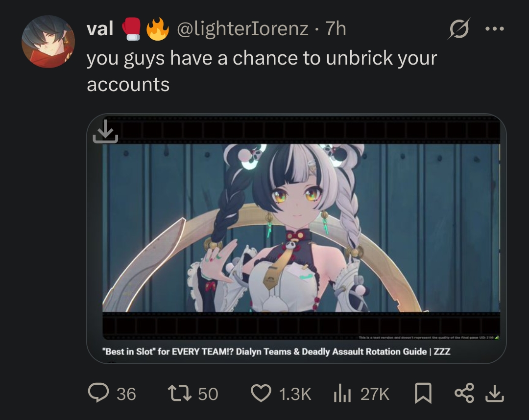View analytics via the bar chart icon
529x420 pixels.
tap(342, 394)
